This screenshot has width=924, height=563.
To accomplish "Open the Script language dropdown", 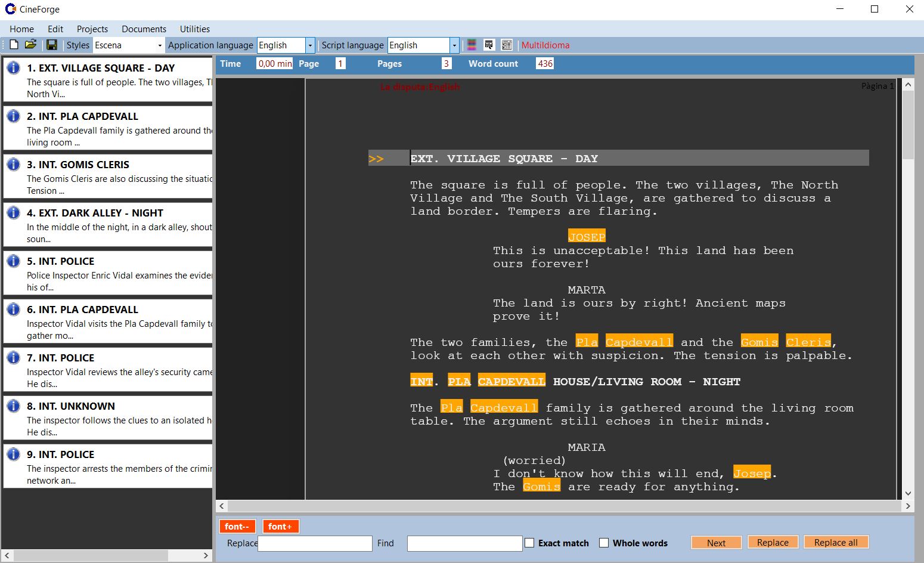I will coord(454,45).
